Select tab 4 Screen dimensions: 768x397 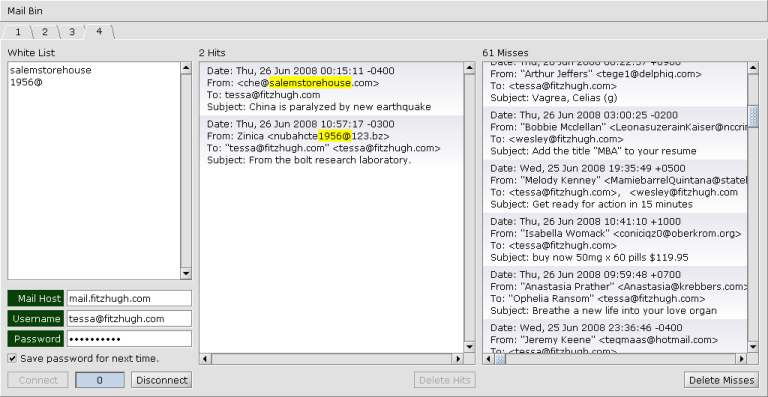coord(99,32)
